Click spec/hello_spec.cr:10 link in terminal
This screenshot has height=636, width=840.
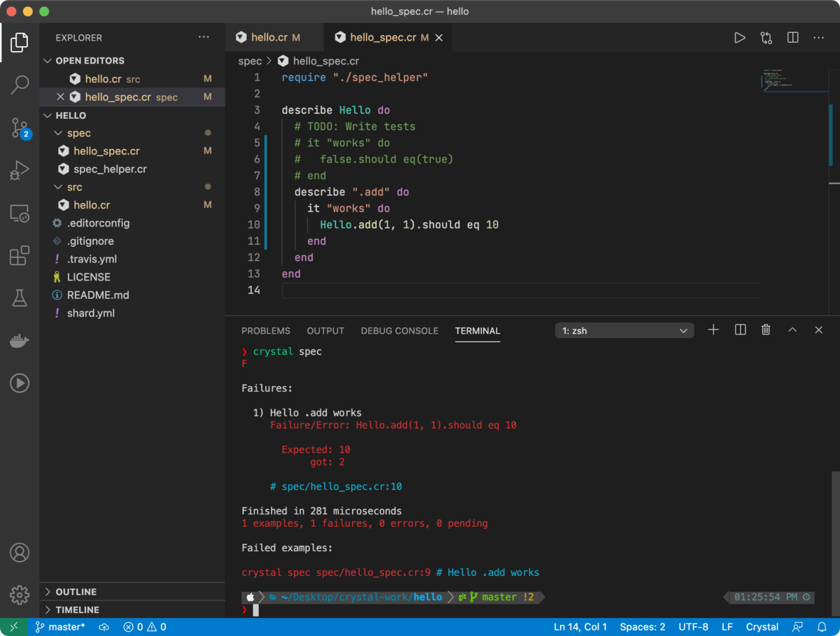click(x=342, y=486)
